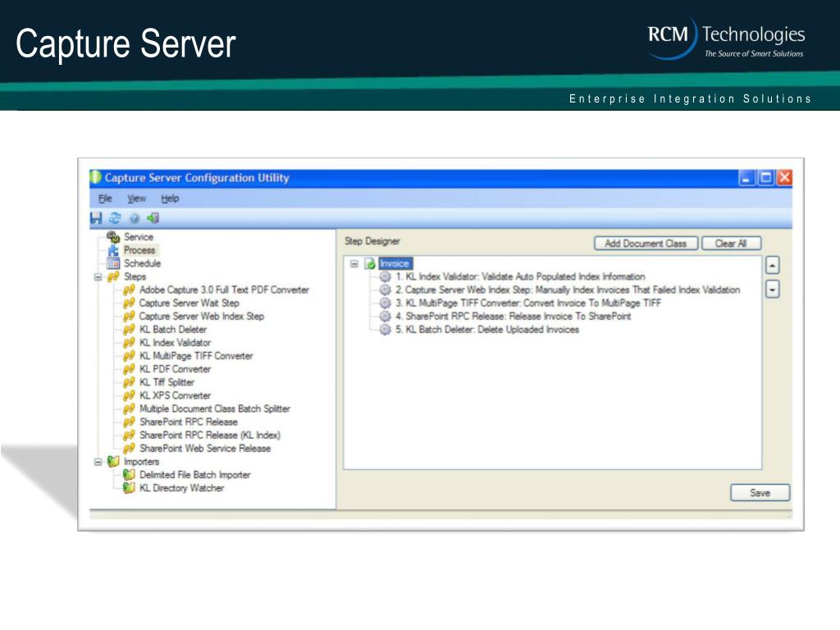
Task: Collapse the Invoice document class node
Action: (354, 263)
